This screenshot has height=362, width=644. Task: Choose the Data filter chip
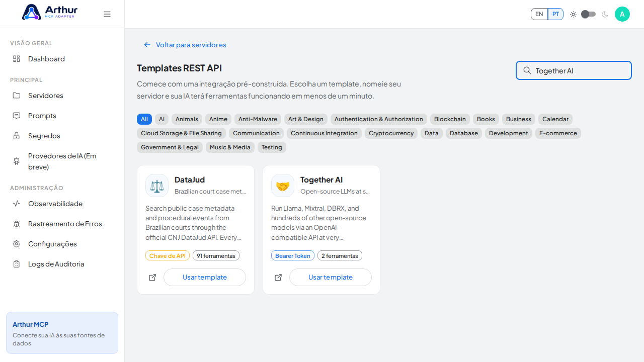point(432,133)
